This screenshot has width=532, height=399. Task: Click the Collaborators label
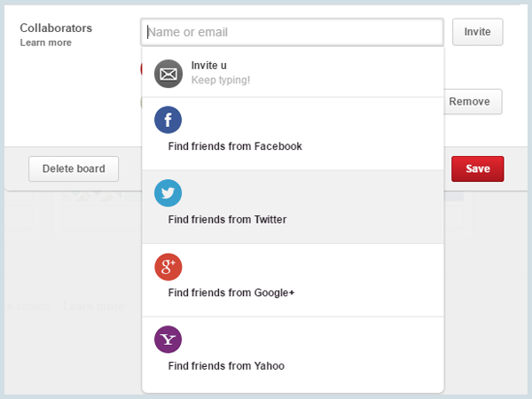coord(56,27)
